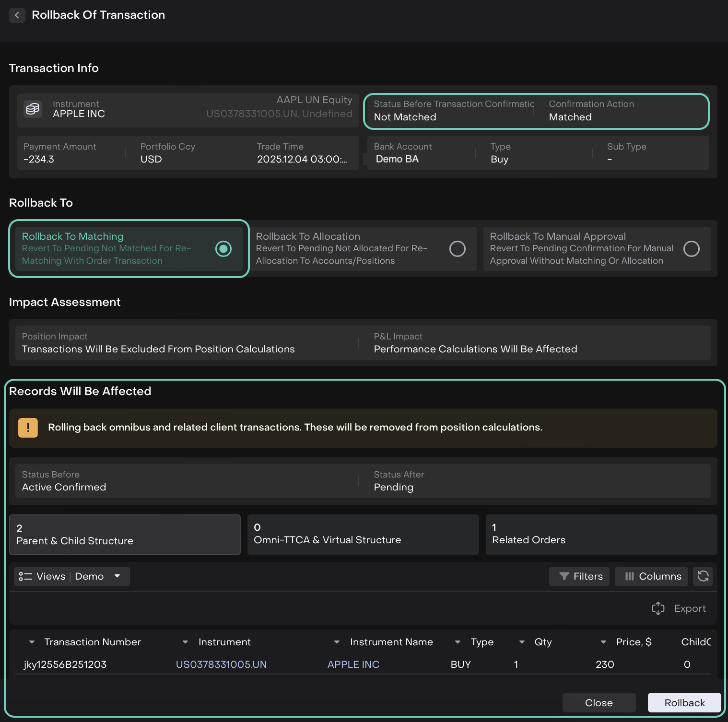The height and width of the screenshot is (722, 728).
Task: Select the jky12556B251203 transaction row
Action: (x=65, y=664)
